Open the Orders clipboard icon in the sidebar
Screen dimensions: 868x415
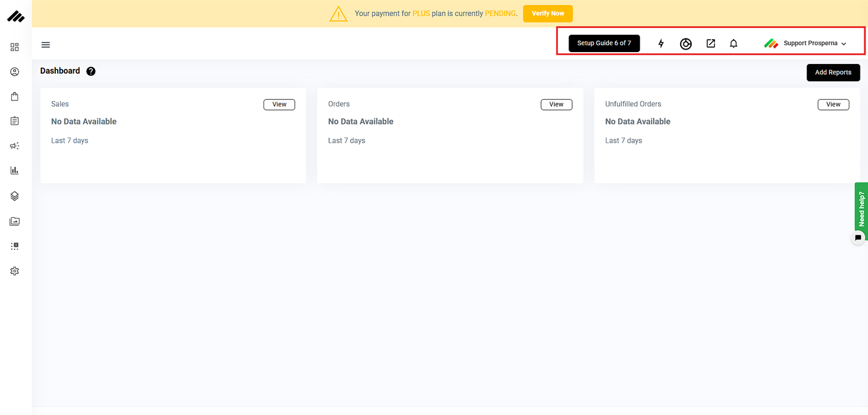[x=15, y=121]
